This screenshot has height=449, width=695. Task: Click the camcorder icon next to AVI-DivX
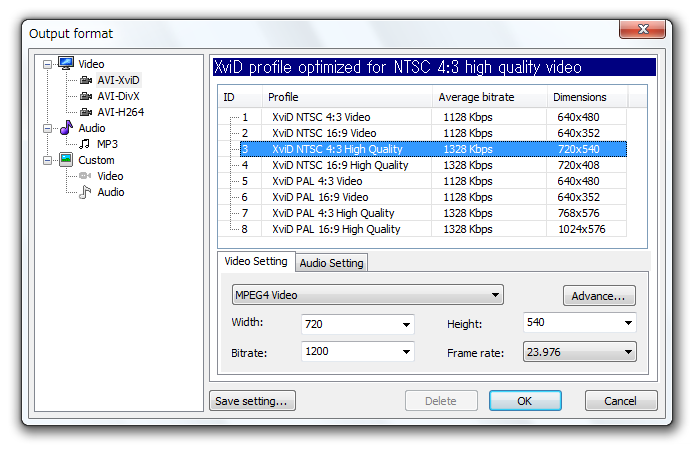tap(86, 96)
